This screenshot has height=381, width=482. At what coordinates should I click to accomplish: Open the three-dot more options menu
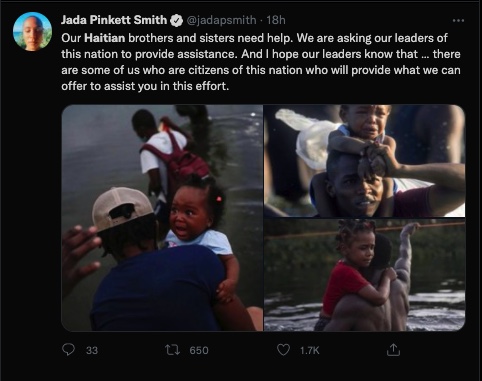tap(458, 20)
